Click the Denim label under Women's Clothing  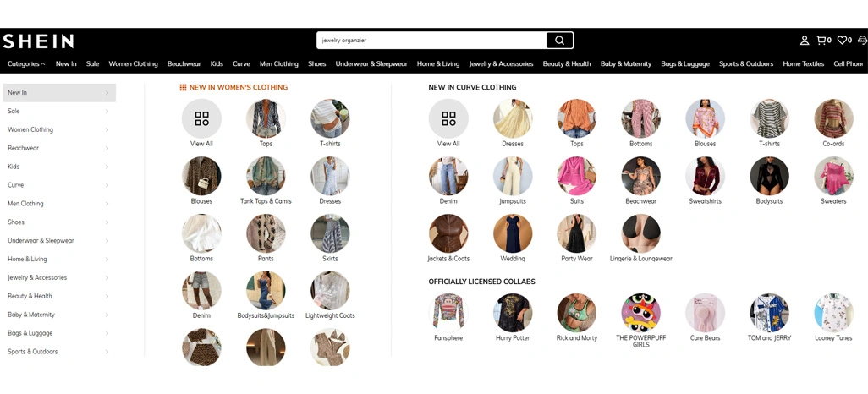click(x=201, y=316)
